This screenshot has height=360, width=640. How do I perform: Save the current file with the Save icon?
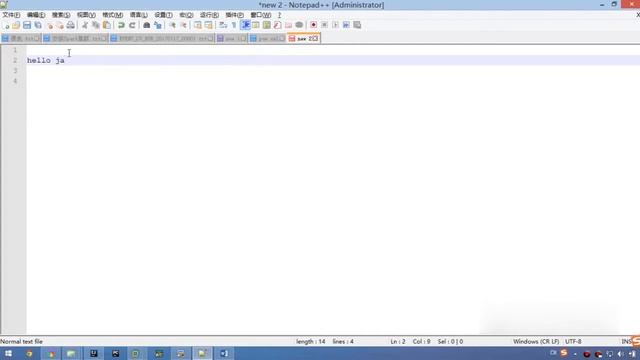[x=27, y=25]
